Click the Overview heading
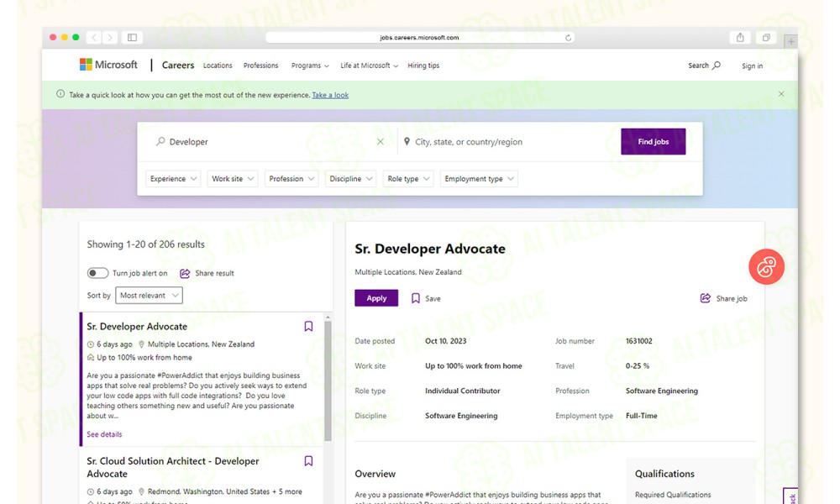The image size is (840, 504). click(375, 474)
